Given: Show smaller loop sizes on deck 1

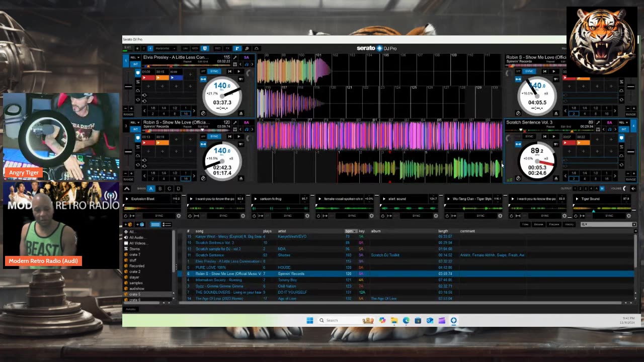Looking at the screenshot, I should click(144, 111).
